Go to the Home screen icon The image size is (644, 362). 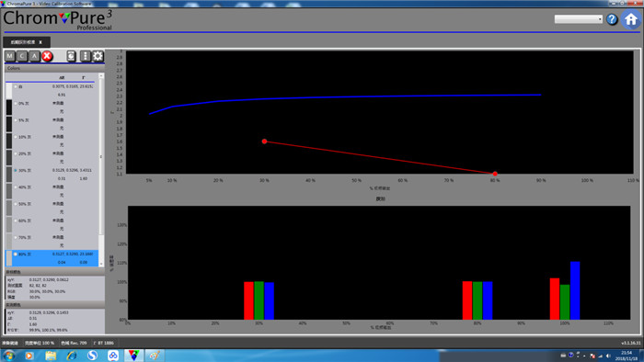(x=631, y=19)
